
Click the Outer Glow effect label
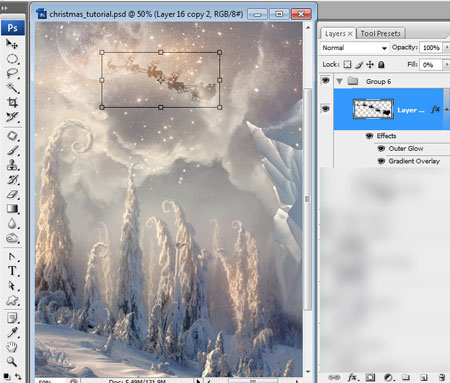[x=406, y=148]
